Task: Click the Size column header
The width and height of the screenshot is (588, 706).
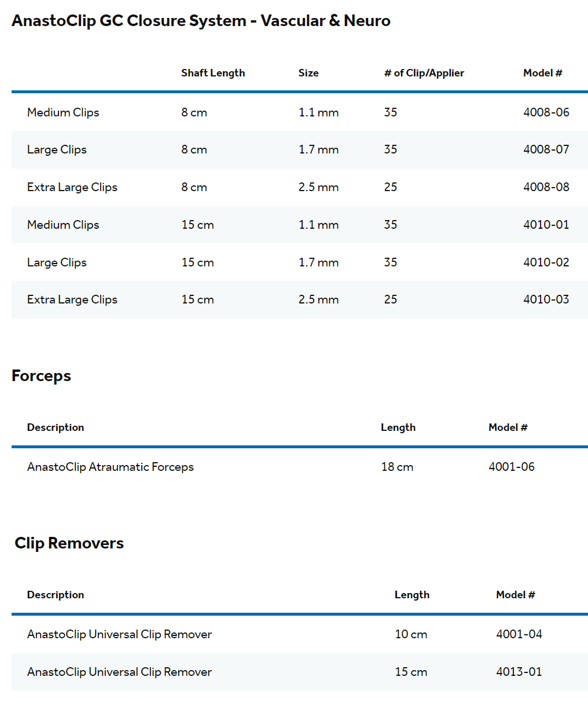Action: 308,73
